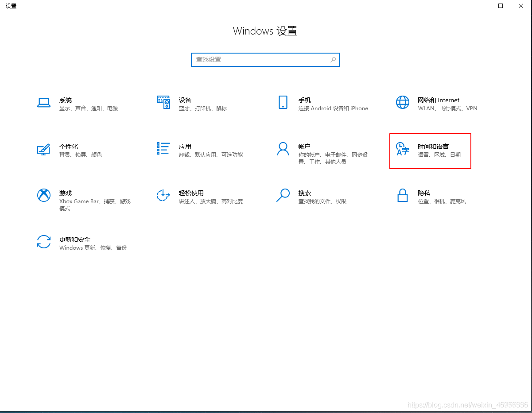Click the text 卸载、默认应用、可选功能
This screenshot has height=413, width=532.
point(211,155)
